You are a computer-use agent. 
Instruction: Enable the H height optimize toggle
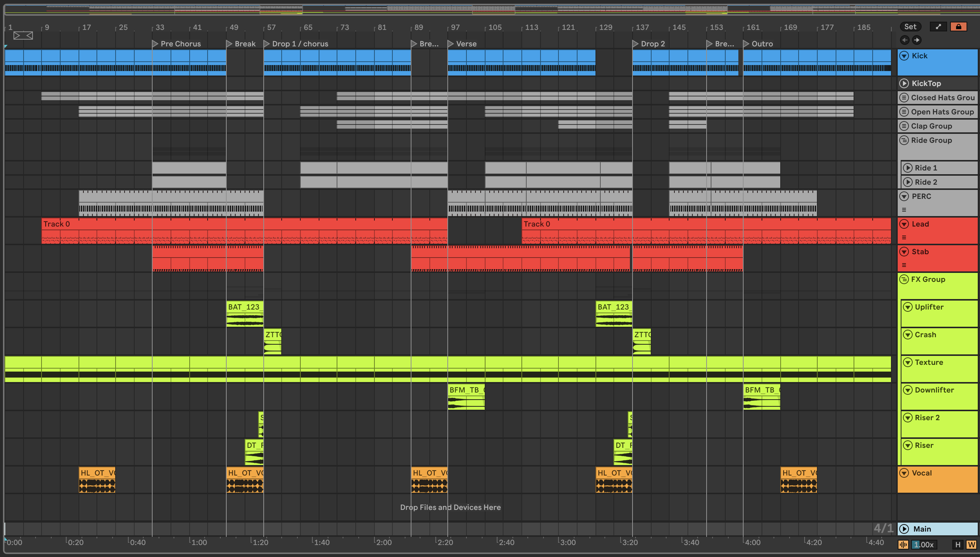pyautogui.click(x=958, y=544)
